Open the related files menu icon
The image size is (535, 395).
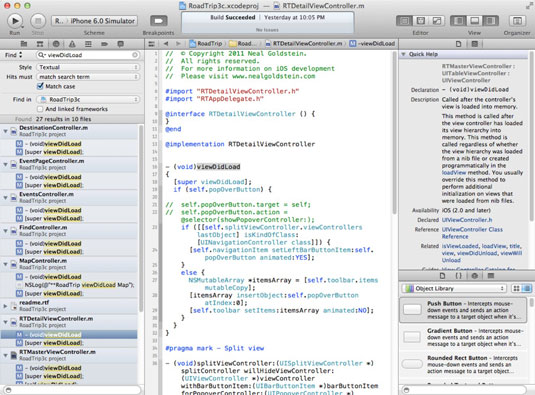[152, 44]
